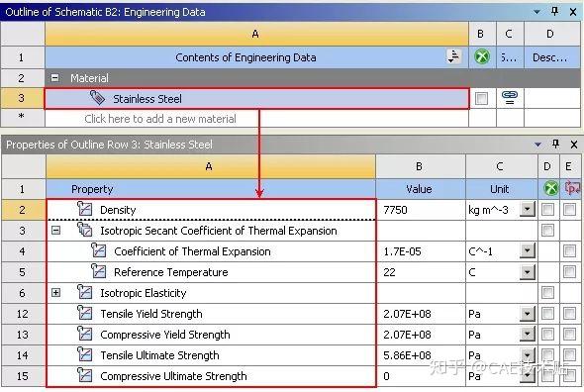Click the parameterize icon in Properties column E
The height and width of the screenshot is (392, 584).
(x=572, y=188)
